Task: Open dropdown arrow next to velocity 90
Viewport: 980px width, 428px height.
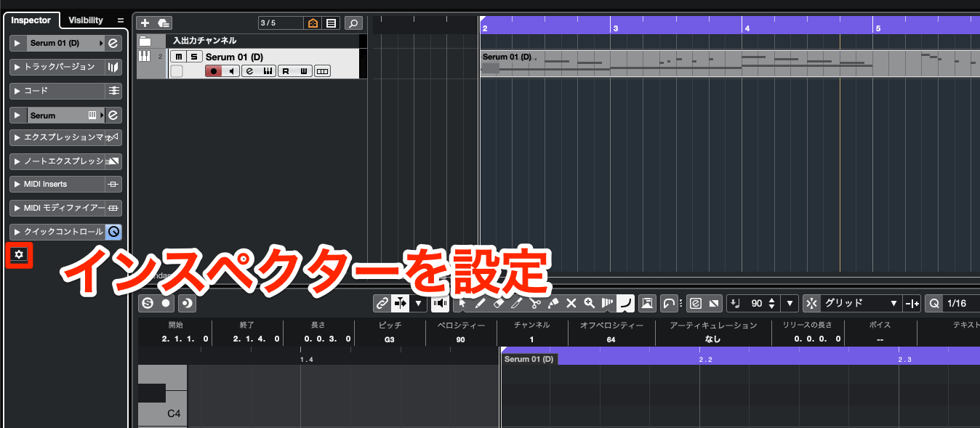Action: pos(791,303)
